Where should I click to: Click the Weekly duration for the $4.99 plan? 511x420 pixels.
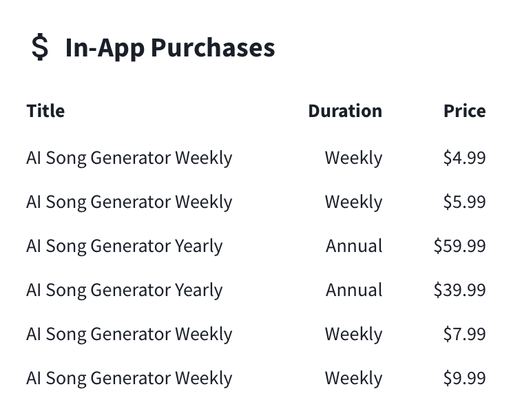click(353, 158)
